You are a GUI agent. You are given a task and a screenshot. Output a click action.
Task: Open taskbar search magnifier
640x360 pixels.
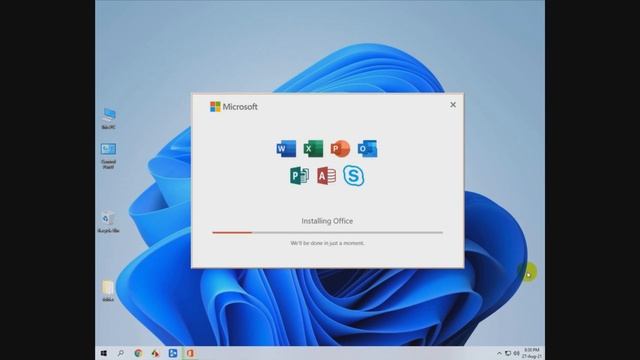(x=121, y=353)
